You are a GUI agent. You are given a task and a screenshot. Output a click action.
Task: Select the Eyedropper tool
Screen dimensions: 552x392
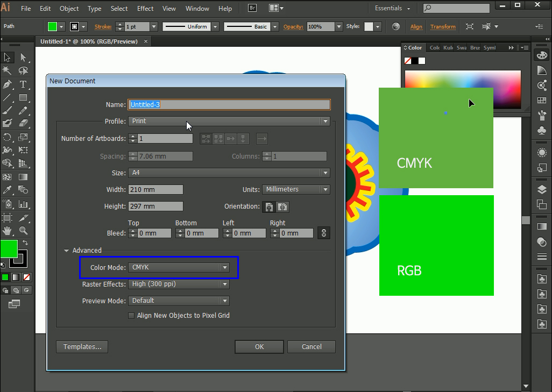coord(7,190)
